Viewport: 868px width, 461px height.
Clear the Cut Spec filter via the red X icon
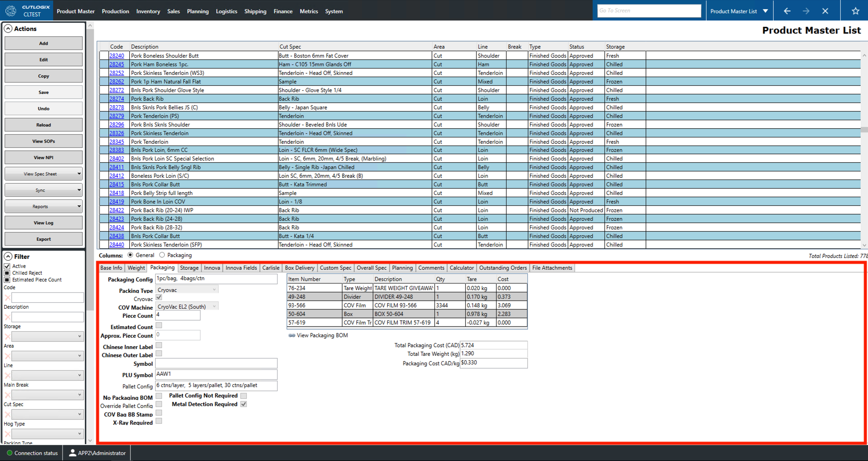tap(7, 414)
